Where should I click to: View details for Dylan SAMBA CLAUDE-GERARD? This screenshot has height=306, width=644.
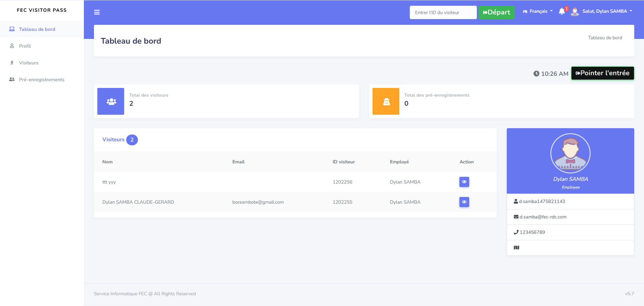pyautogui.click(x=464, y=202)
